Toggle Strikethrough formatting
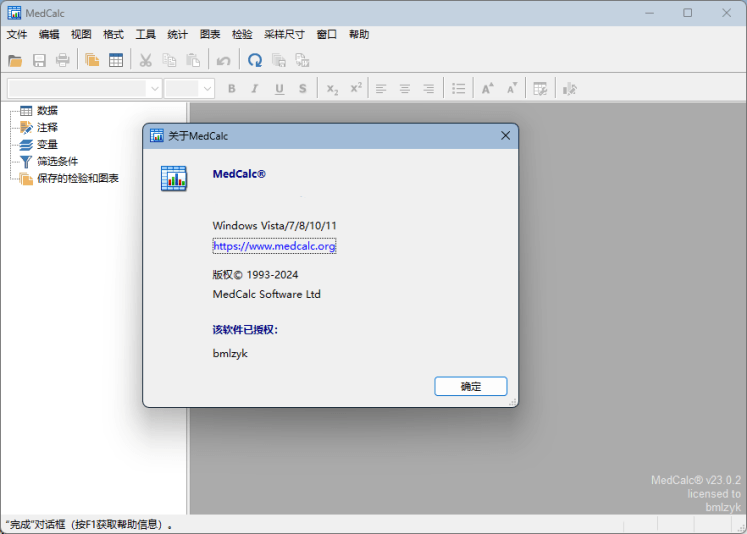Image resolution: width=747 pixels, height=534 pixels. tap(303, 89)
